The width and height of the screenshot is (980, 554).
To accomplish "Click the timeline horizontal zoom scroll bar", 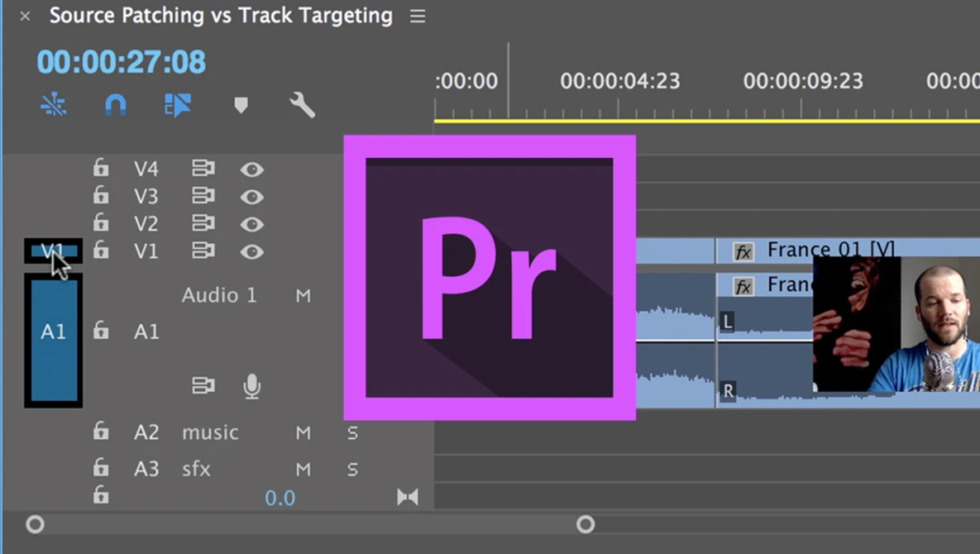I will click(310, 524).
